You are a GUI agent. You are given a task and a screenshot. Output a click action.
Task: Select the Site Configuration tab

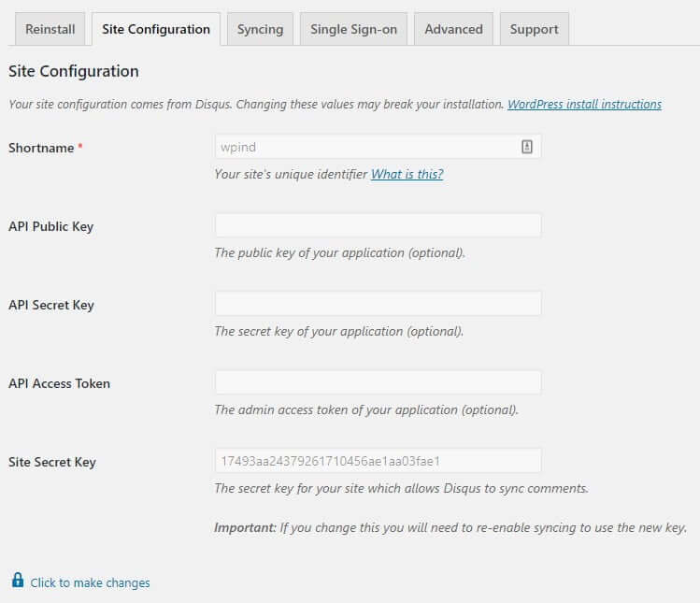click(x=156, y=30)
